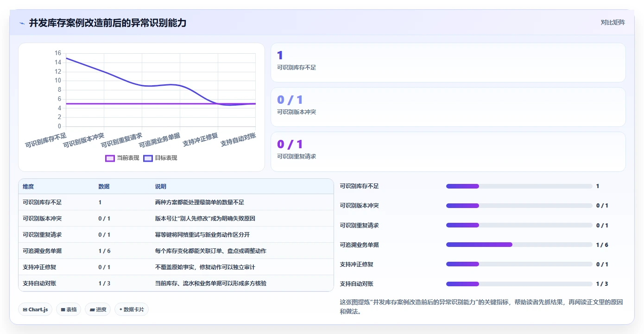The width and height of the screenshot is (644, 334).
Task: Click the Chart.js tag chip
Action: coord(35,309)
